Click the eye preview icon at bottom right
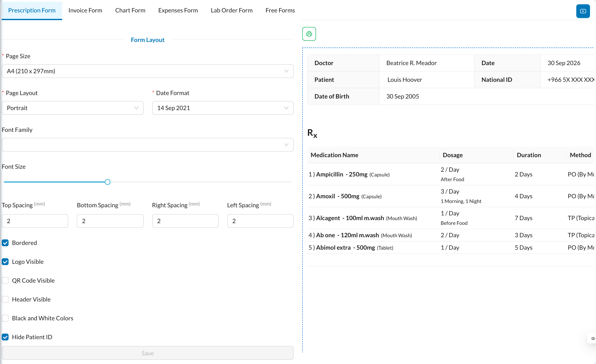 click(593, 338)
